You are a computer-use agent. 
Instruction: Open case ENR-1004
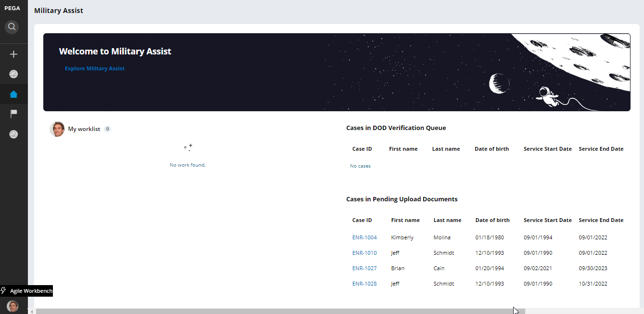[x=365, y=237]
